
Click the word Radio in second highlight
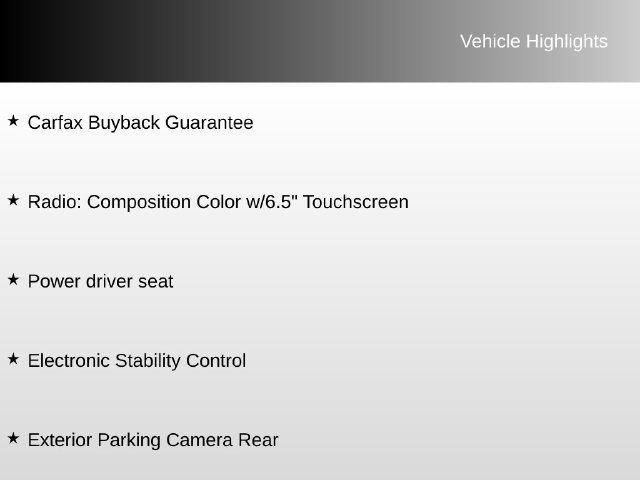(x=55, y=202)
